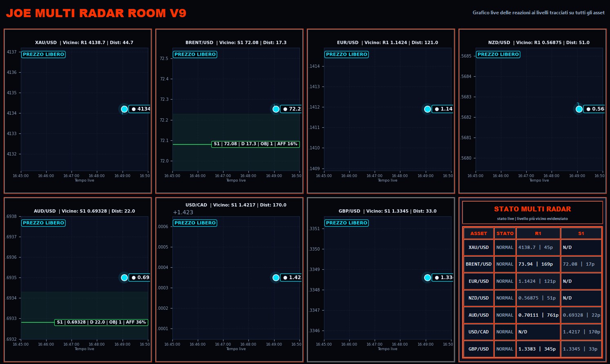Click the ASSET column header in status table
This screenshot has height=364, width=610.
tap(478, 233)
